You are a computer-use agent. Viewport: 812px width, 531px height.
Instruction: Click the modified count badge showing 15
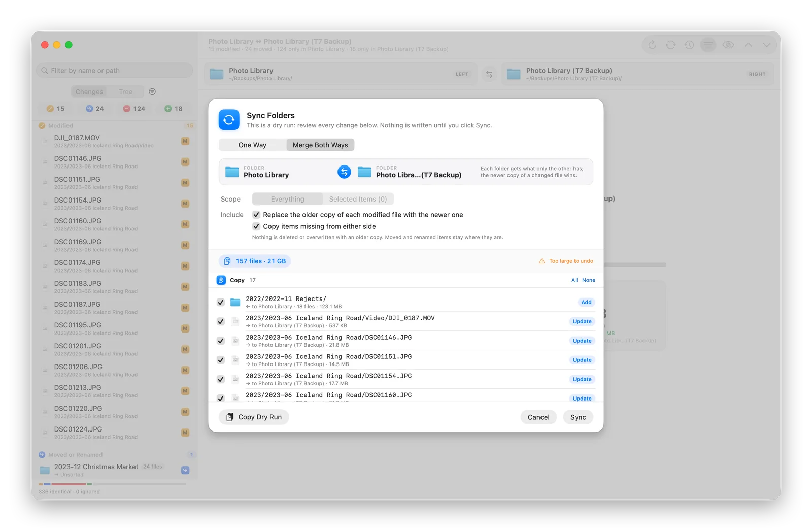coord(56,109)
